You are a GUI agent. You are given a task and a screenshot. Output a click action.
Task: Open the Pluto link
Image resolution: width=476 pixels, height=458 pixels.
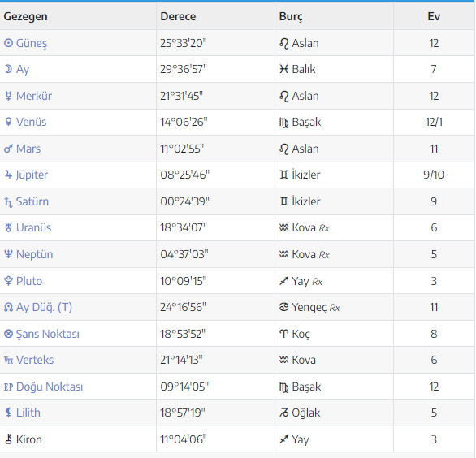(29, 281)
